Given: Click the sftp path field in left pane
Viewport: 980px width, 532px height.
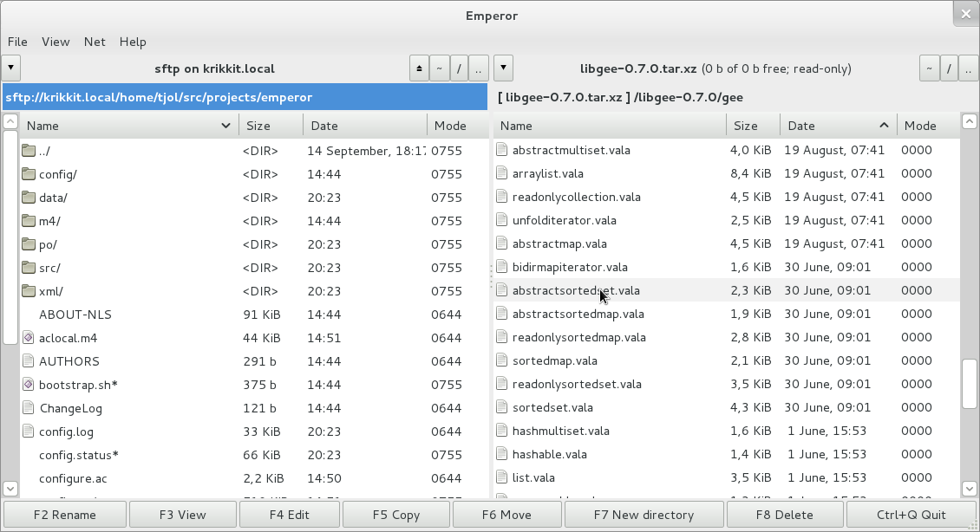Looking at the screenshot, I should point(245,97).
